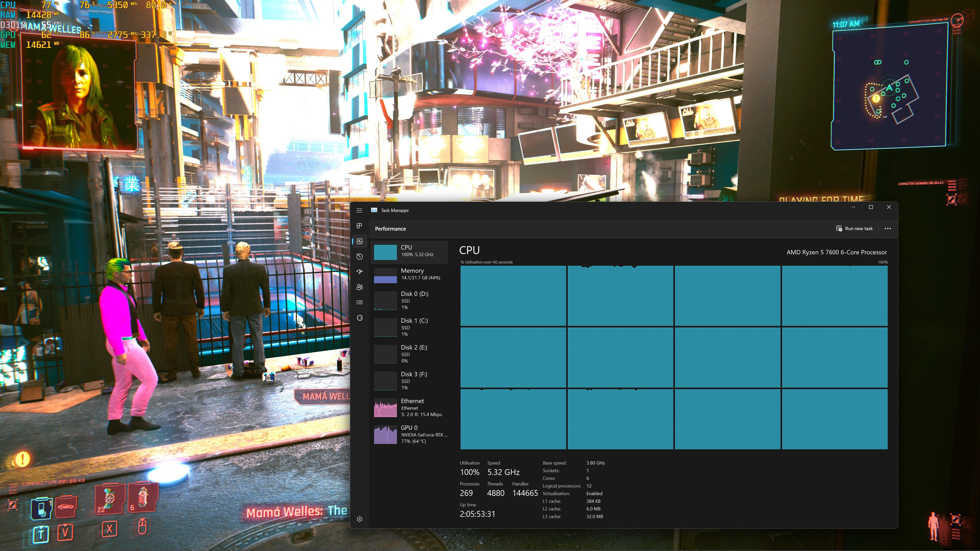Select Disk 3 (F:) in resource list
This screenshot has height=551, width=980.
tap(409, 381)
